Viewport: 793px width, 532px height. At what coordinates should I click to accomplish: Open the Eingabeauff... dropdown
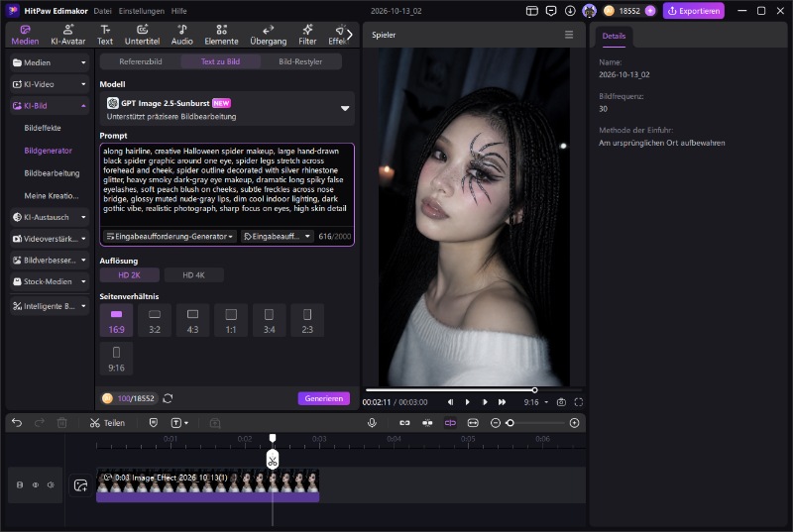278,237
